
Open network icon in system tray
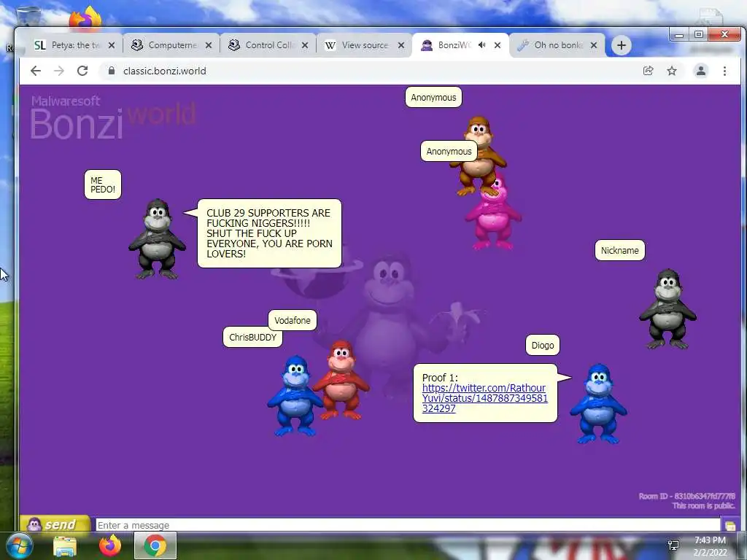(673, 545)
